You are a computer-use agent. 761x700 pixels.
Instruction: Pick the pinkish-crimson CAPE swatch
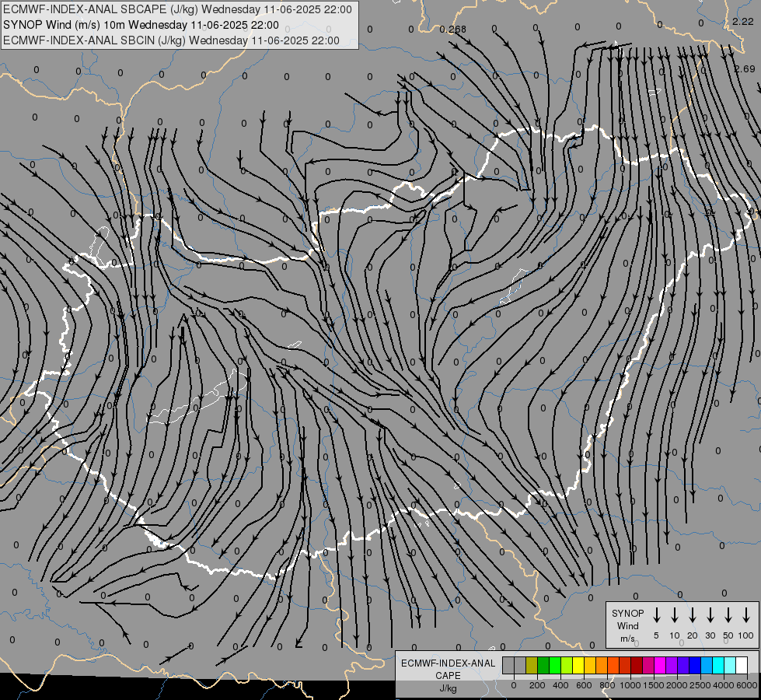tap(648, 665)
